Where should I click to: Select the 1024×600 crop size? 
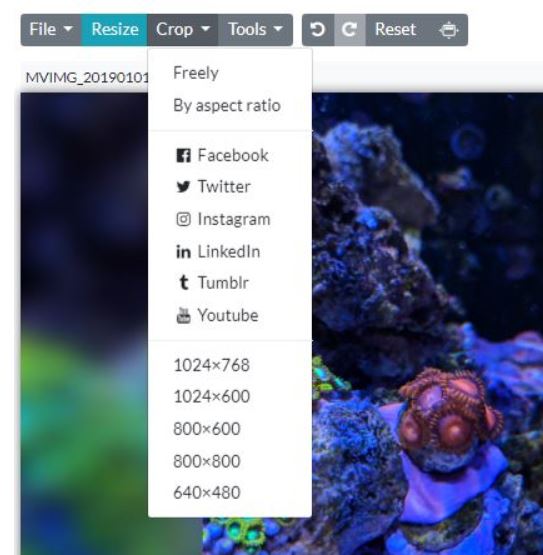(212, 396)
